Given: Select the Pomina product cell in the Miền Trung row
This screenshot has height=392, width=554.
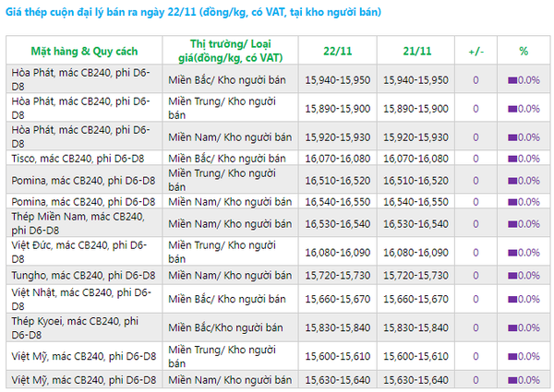Looking at the screenshot, I should coord(83,180).
